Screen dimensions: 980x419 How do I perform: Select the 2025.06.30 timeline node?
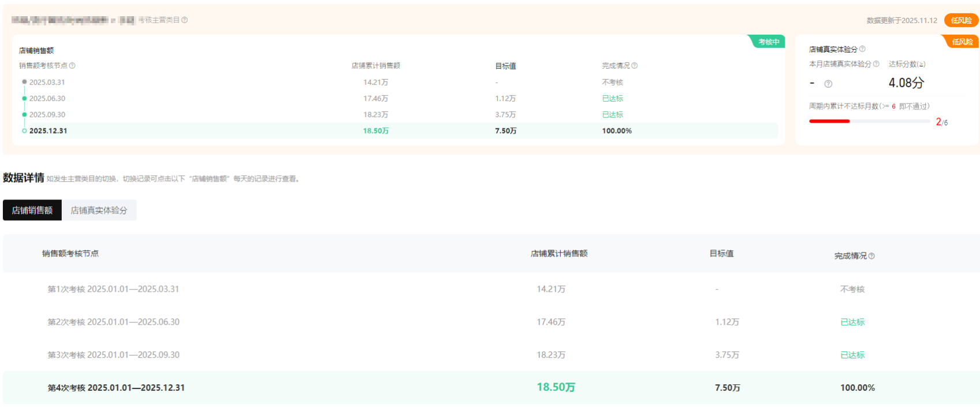click(x=47, y=98)
